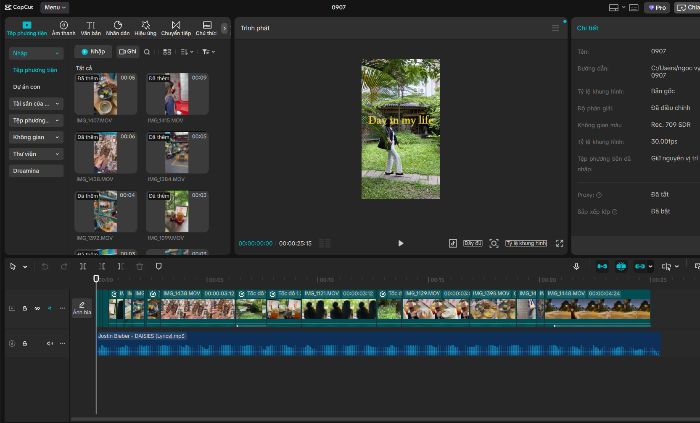
Task: Toggle clip linkage
Action: click(x=640, y=266)
